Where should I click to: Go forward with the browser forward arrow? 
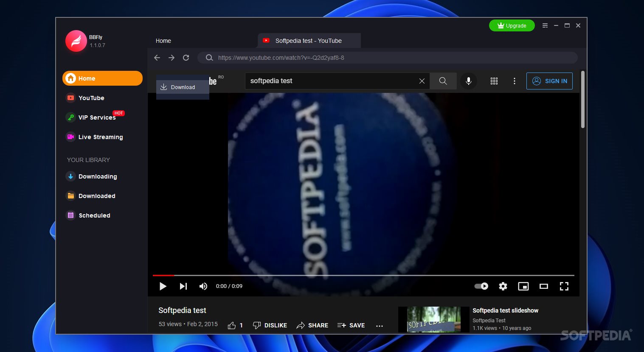pyautogui.click(x=172, y=58)
